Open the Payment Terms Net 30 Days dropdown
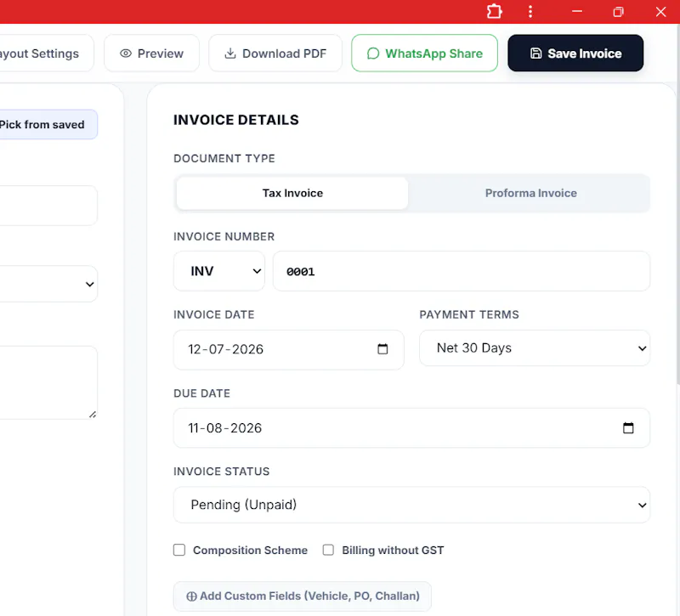The image size is (680, 616). pos(535,348)
